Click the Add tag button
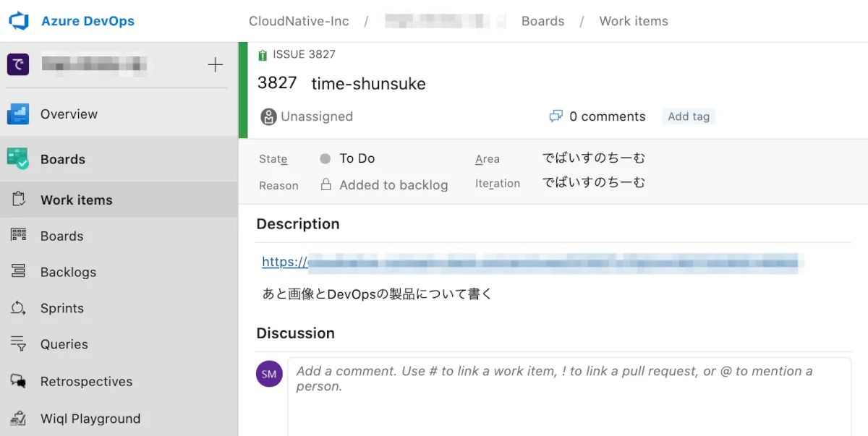This screenshot has height=436, width=868. click(689, 116)
